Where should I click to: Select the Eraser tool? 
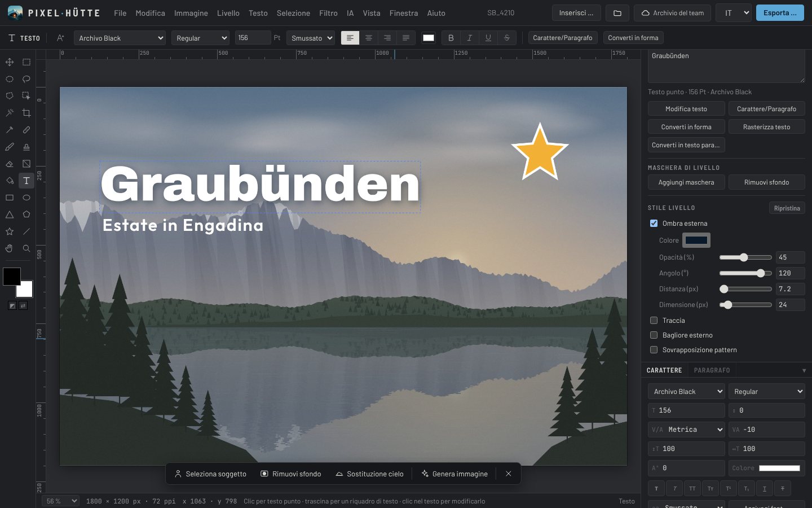click(10, 164)
